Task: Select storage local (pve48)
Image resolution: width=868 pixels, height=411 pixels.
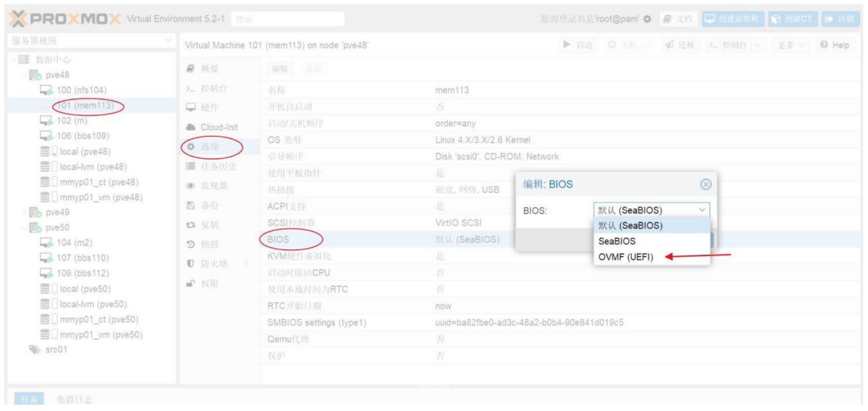Action: (85, 152)
